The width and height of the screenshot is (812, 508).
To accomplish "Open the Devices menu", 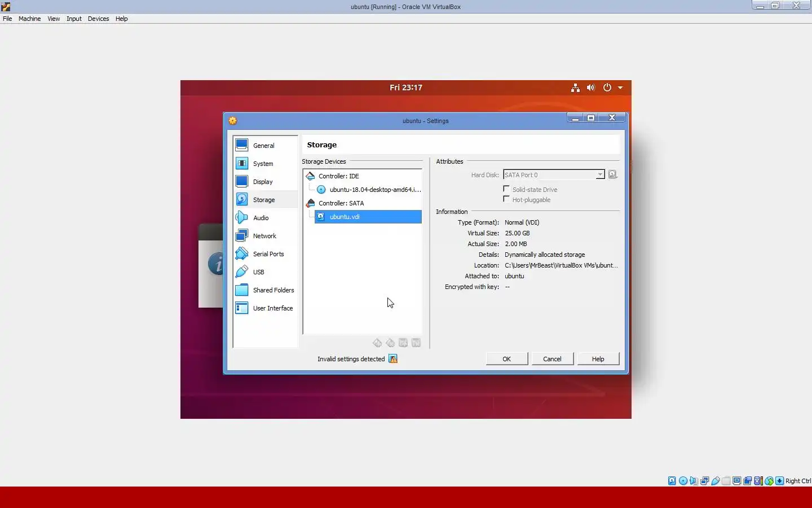I will click(98, 19).
